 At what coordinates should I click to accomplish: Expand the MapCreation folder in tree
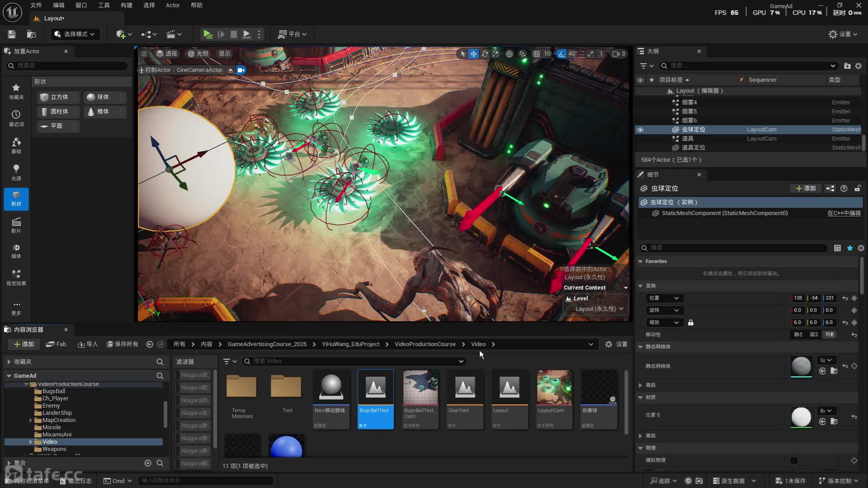(31, 420)
